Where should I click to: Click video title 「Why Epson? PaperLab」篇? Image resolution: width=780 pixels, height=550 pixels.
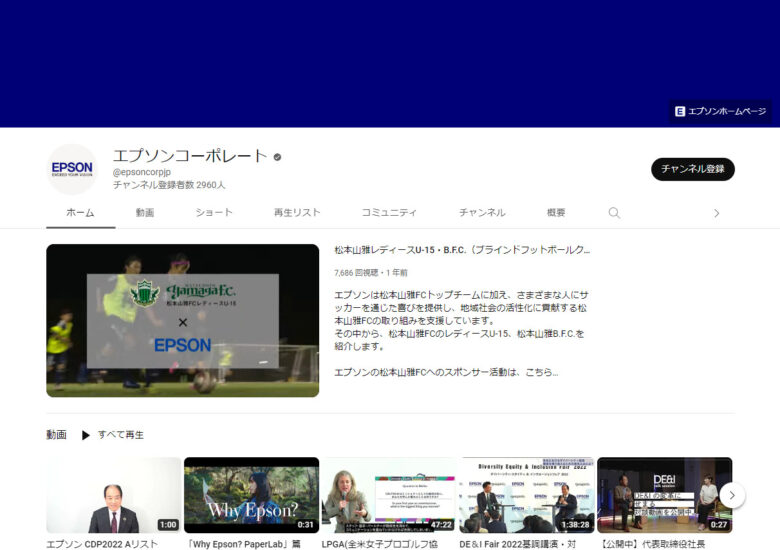pyautogui.click(x=243, y=545)
